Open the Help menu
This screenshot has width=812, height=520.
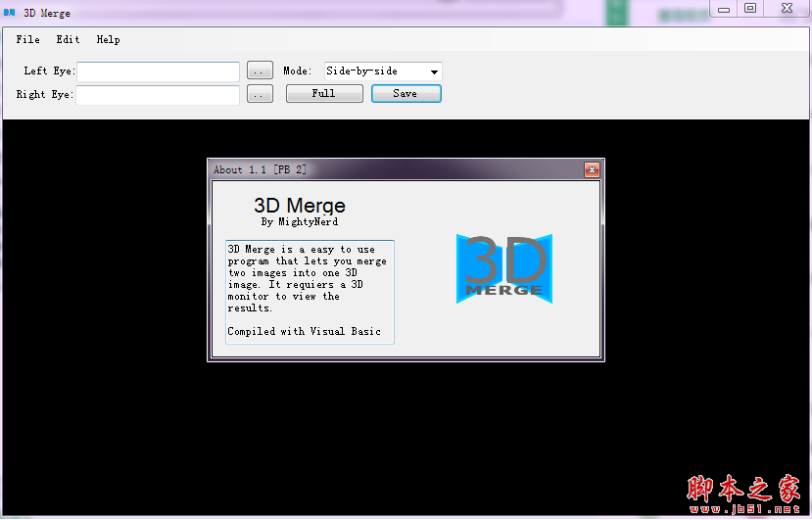coord(108,39)
